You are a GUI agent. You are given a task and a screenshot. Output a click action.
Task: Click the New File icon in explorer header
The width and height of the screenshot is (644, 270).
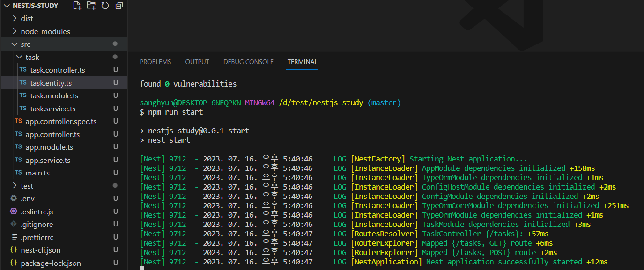[x=77, y=6]
